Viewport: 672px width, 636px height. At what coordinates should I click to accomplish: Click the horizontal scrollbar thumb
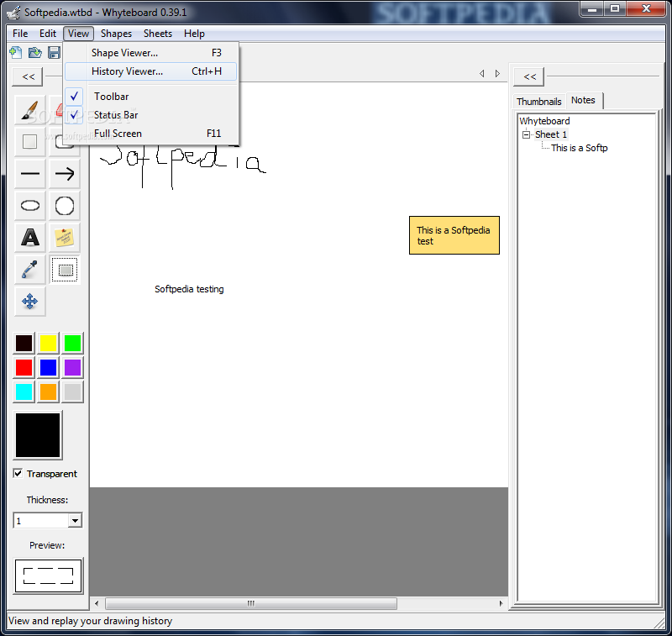tap(251, 603)
